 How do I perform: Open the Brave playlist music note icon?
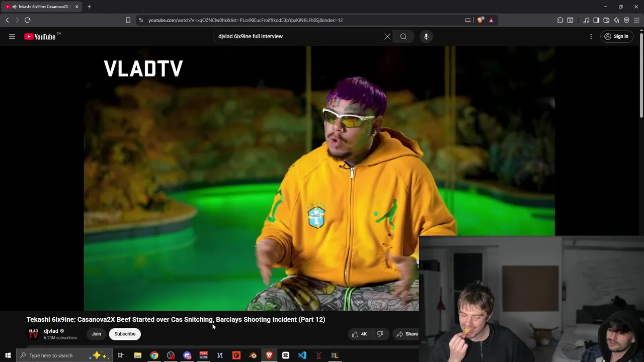586,20
